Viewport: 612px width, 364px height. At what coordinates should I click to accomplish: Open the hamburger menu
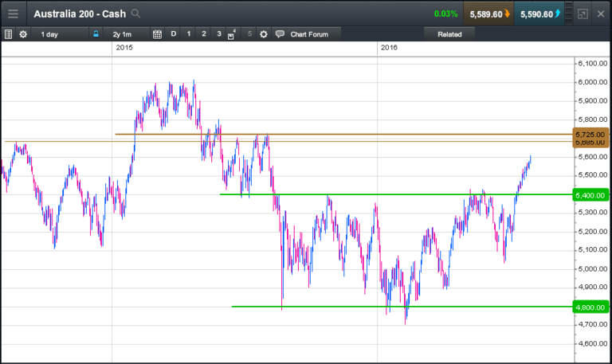(x=13, y=14)
